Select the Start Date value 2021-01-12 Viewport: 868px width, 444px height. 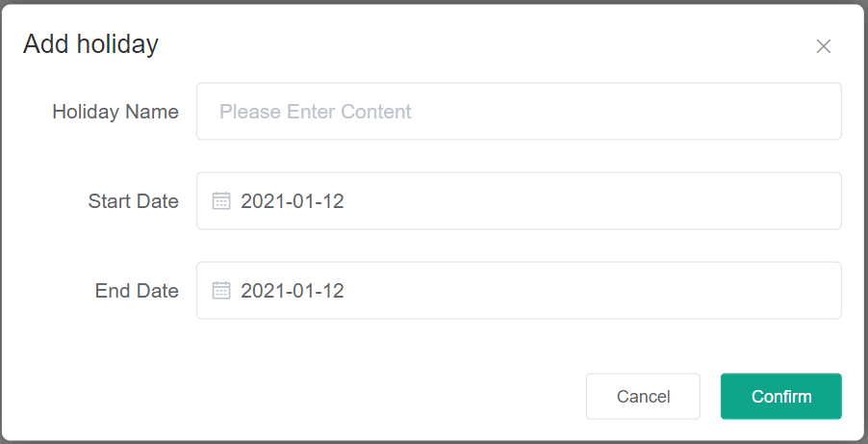point(293,201)
